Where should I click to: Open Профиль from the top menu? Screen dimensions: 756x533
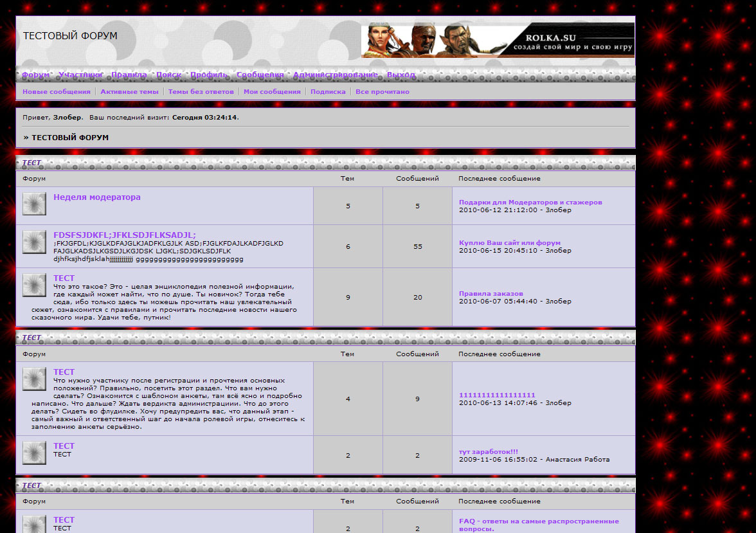(x=209, y=75)
